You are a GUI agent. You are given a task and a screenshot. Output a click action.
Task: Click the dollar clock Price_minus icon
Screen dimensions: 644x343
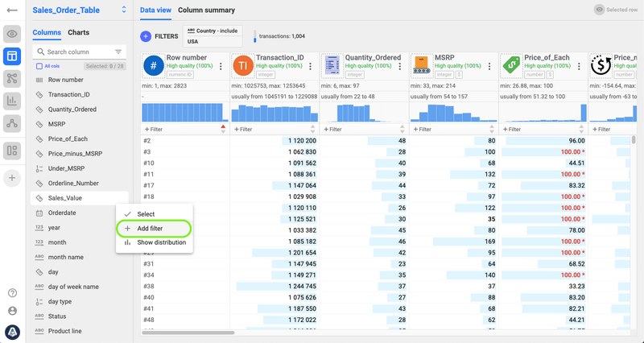point(601,66)
